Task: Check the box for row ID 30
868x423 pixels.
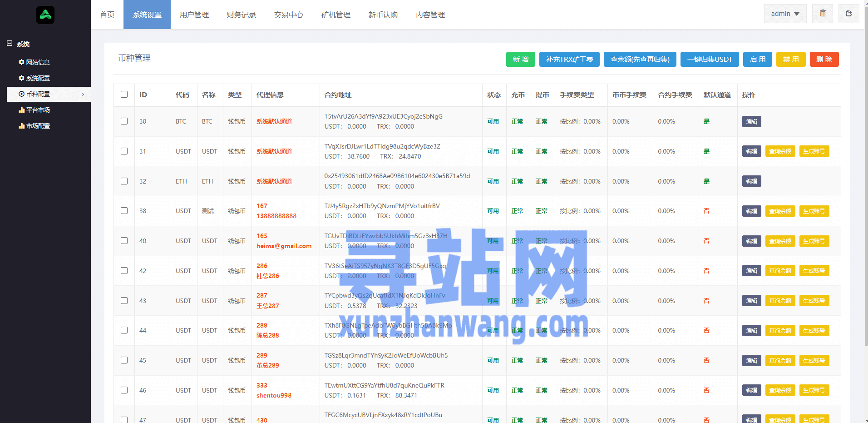Action: 124,121
